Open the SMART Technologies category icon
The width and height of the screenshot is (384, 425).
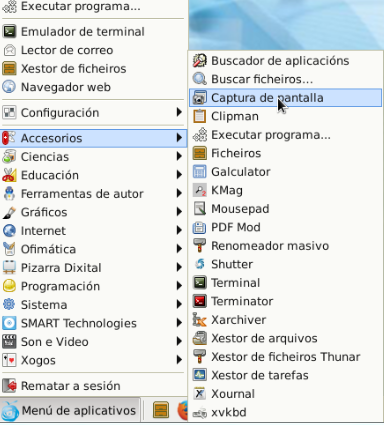click(x=9, y=323)
